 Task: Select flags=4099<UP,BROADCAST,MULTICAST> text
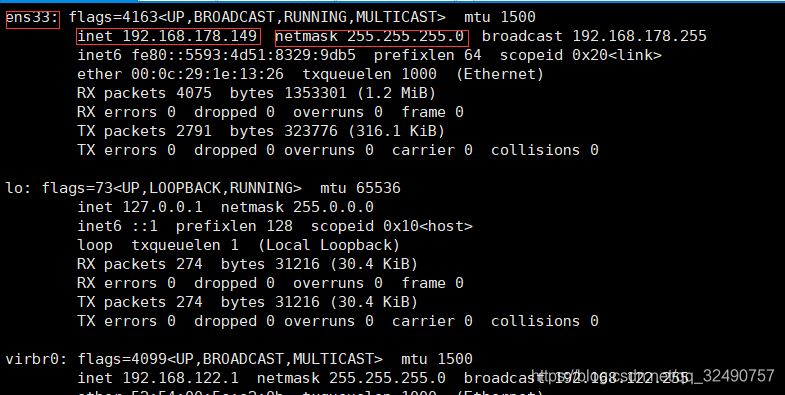[230, 359]
